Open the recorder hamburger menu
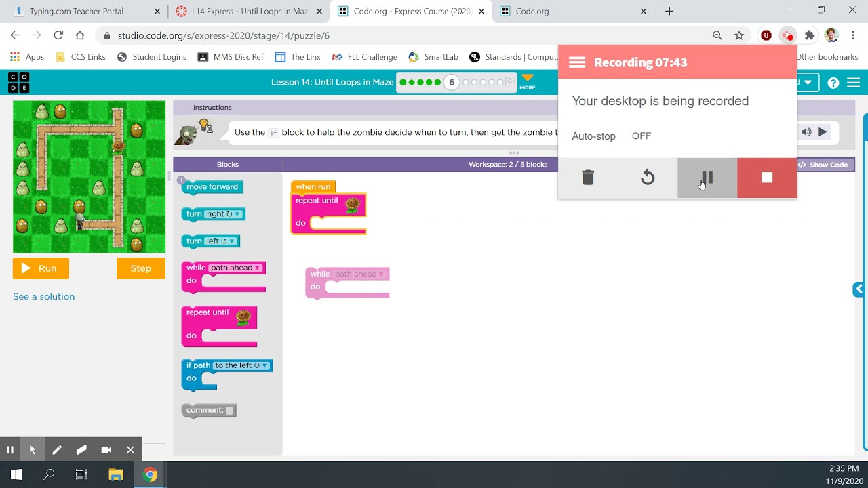 tap(577, 62)
